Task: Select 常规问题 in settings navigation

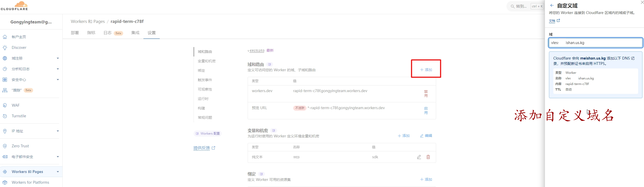Action: (x=205, y=118)
